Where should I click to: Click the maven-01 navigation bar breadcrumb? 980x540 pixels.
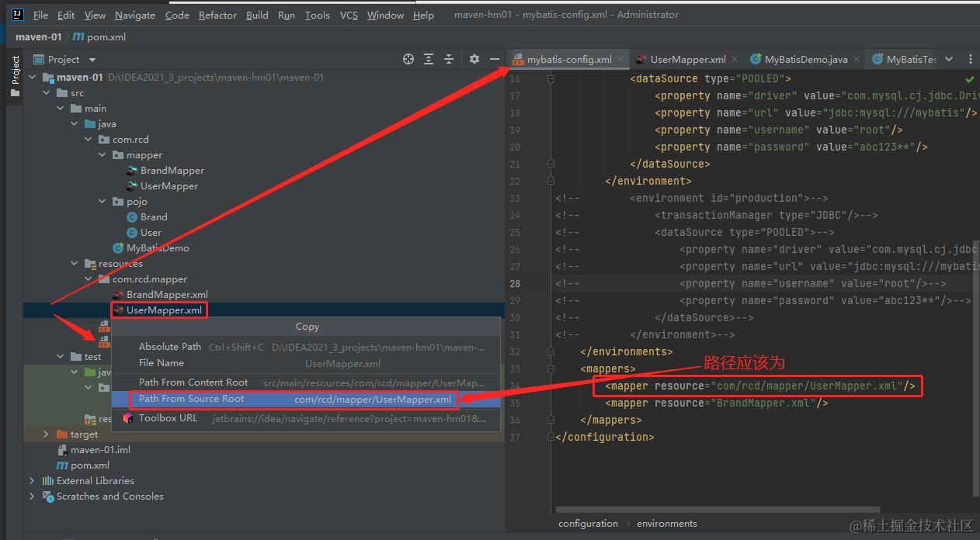point(38,36)
